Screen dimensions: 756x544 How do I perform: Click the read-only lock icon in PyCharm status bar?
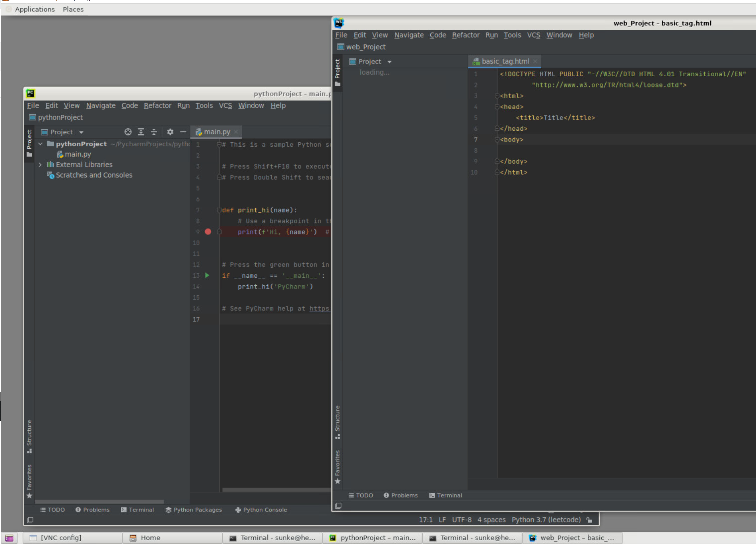click(x=589, y=520)
